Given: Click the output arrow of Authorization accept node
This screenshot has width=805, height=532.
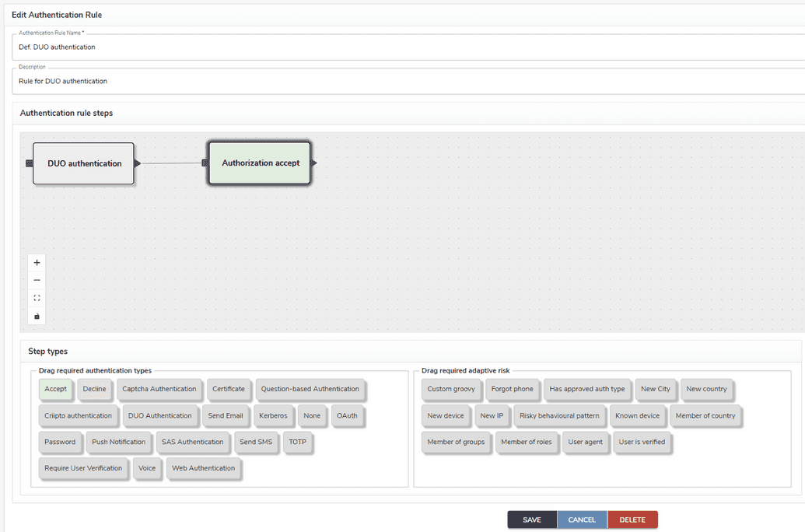Looking at the screenshot, I should point(314,163).
